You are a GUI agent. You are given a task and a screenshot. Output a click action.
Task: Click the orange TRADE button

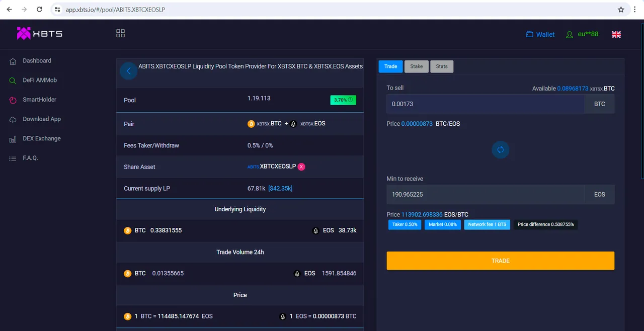500,261
